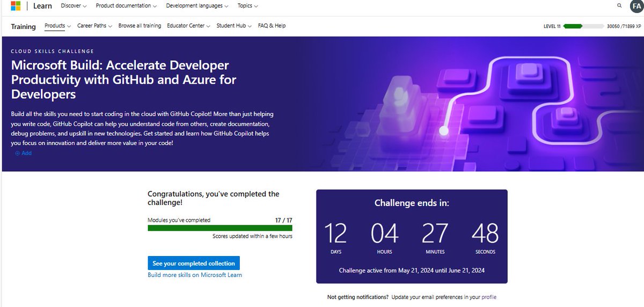
Task: Click the CLOUD SKILLS CHALLENGE label
Action: pos(53,52)
